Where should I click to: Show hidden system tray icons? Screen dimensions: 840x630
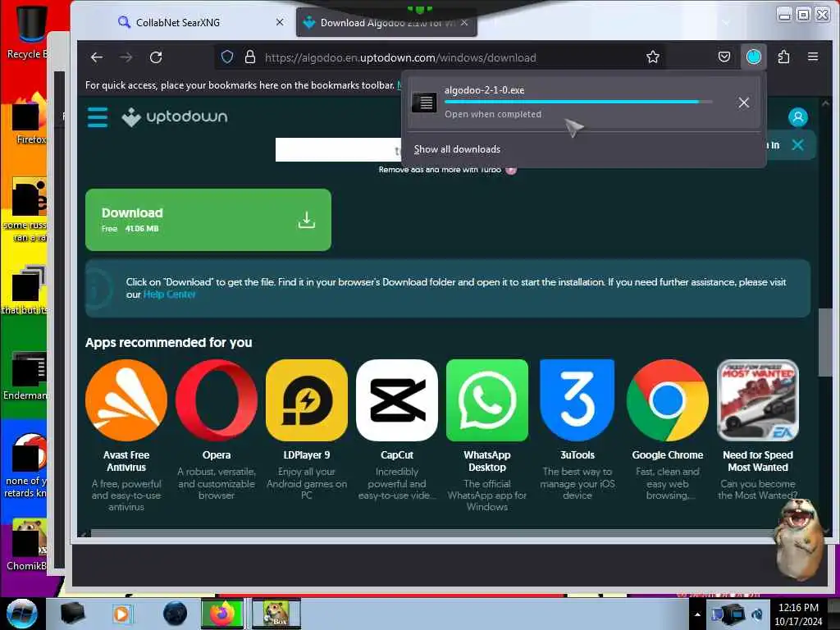pyautogui.click(x=697, y=614)
